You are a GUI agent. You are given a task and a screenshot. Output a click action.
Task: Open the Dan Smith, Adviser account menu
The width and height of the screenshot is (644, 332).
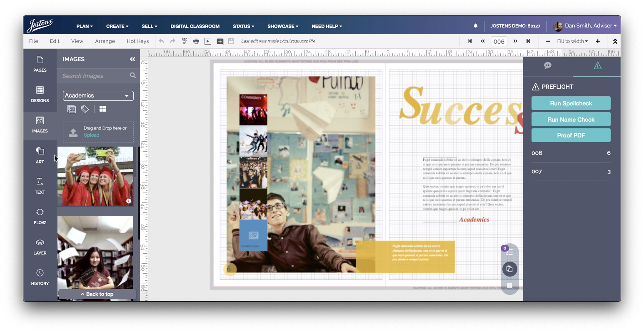coord(585,26)
